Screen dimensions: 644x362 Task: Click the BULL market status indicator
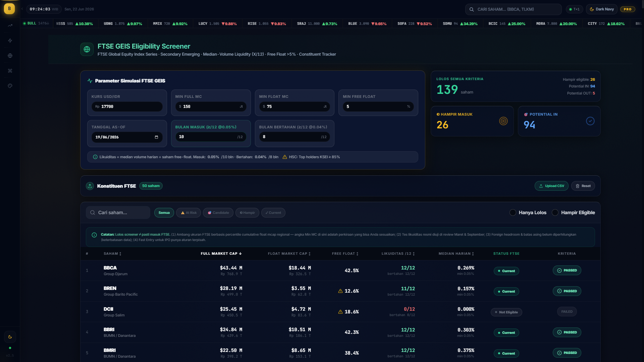[x=36, y=23]
